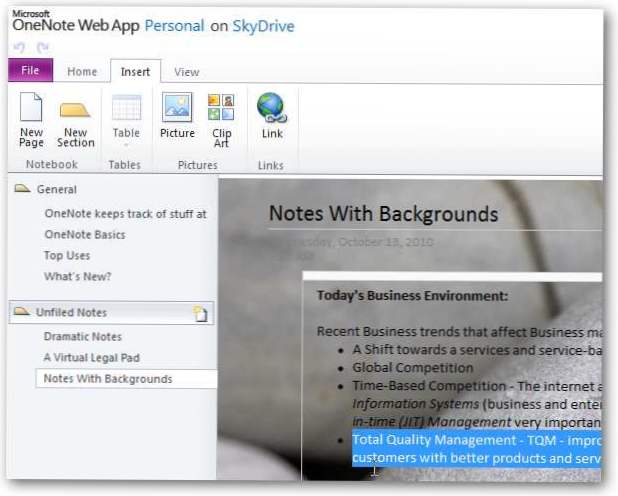Open the Personal notebook link
This screenshot has width=618, height=496.
[175, 26]
